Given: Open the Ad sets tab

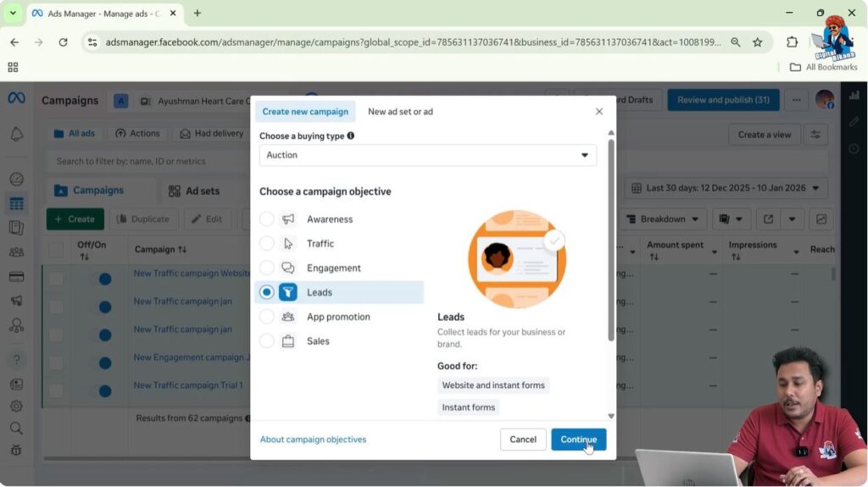Looking at the screenshot, I should [x=194, y=191].
